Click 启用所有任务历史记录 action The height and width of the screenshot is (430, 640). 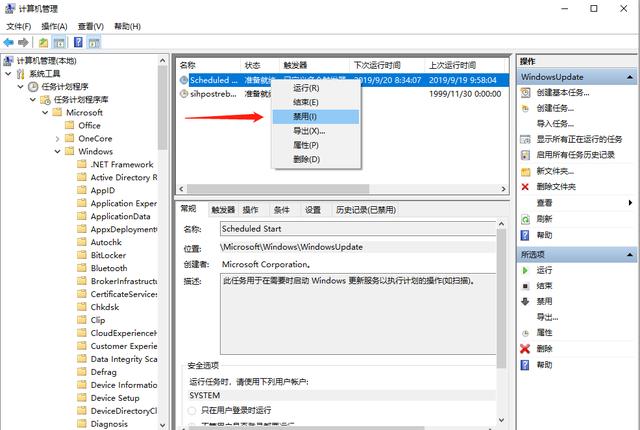pos(576,155)
